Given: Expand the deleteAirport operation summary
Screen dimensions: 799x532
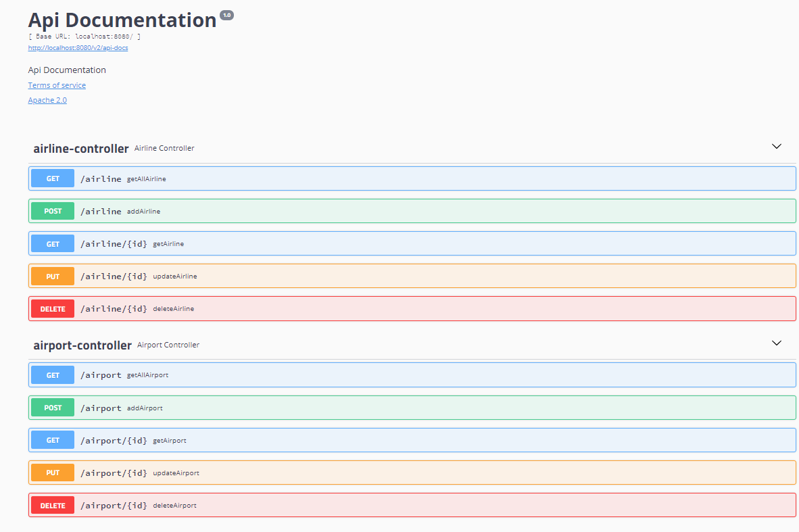Looking at the screenshot, I should tap(412, 506).
